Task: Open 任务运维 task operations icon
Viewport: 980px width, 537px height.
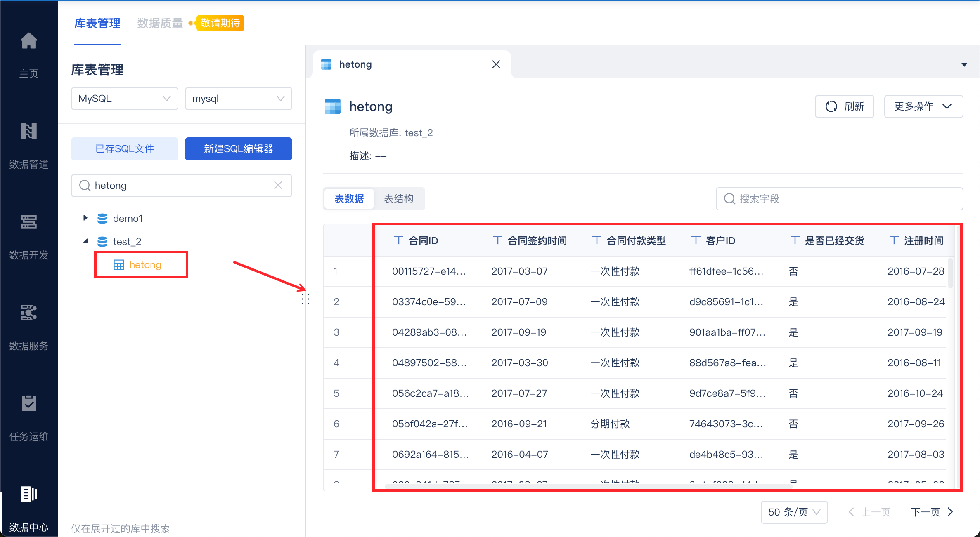Action: tap(28, 404)
